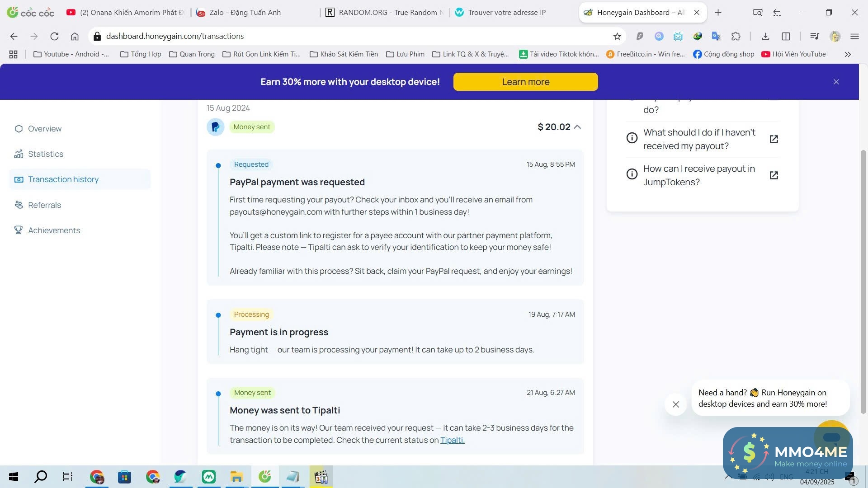Click the Achievements trophy icon

point(19,230)
